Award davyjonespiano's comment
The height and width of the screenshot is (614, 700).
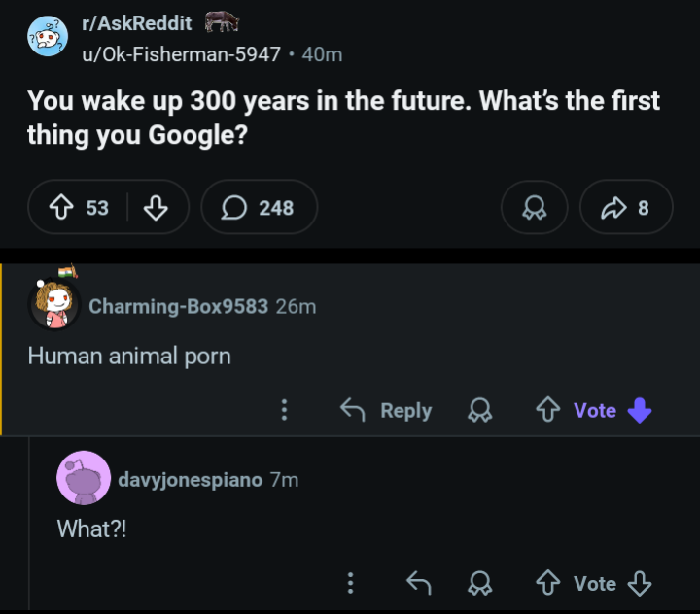[479, 583]
